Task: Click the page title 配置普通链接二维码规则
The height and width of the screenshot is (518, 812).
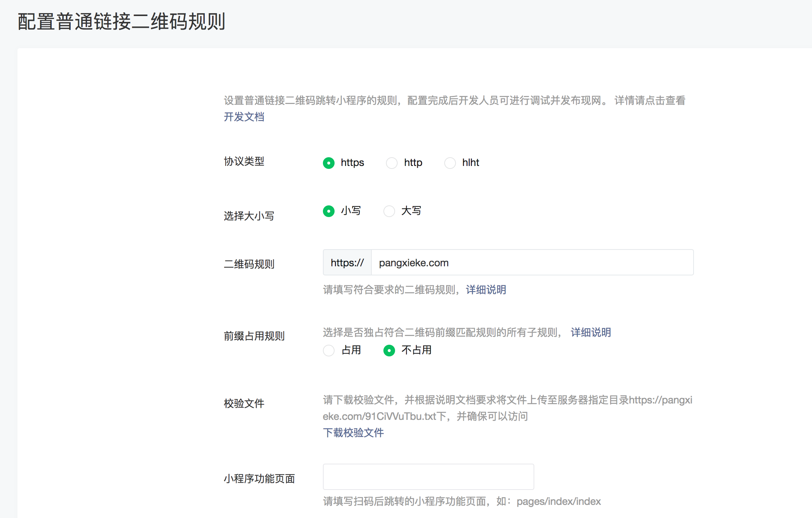Action: 121,22
